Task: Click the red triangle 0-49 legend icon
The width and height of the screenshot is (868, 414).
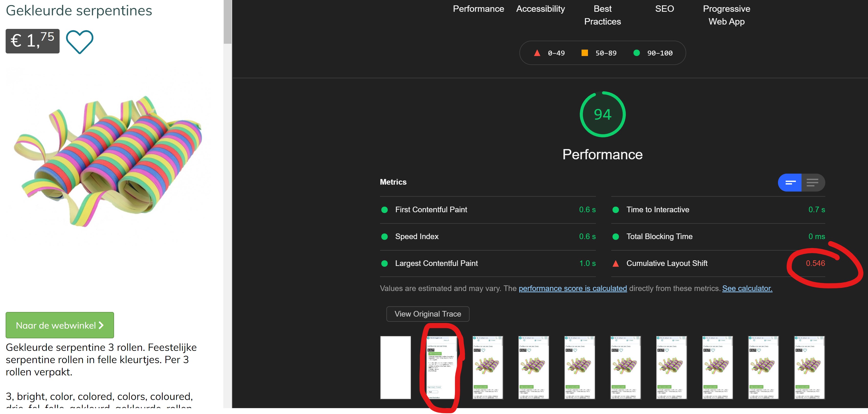Action: (x=537, y=53)
